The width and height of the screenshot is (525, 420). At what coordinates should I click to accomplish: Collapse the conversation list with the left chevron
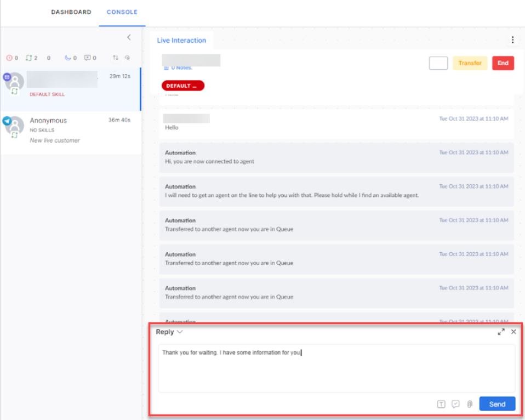coord(129,37)
